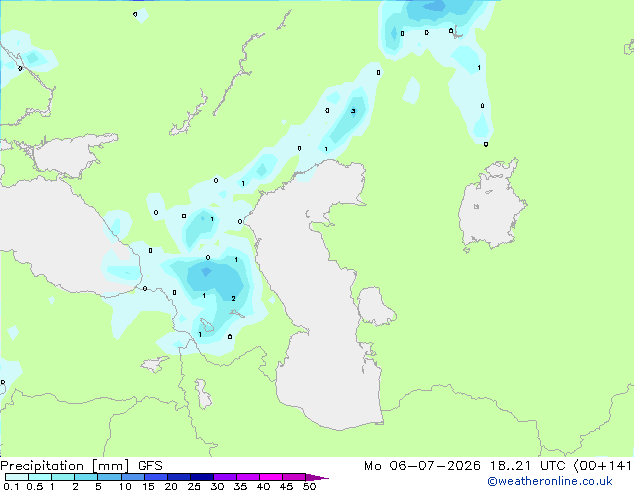Click the map value "2" precipitation label
This screenshot has width=634, height=490.
click(233, 298)
